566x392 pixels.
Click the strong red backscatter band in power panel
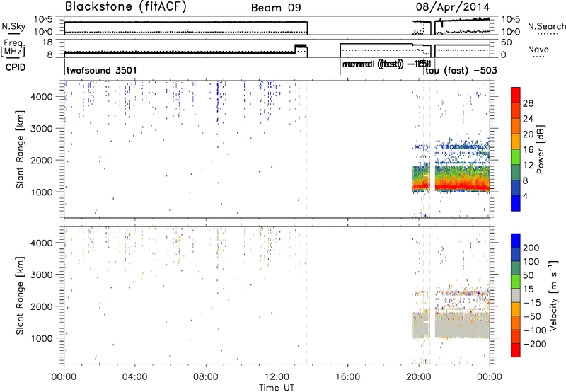[x=463, y=187]
